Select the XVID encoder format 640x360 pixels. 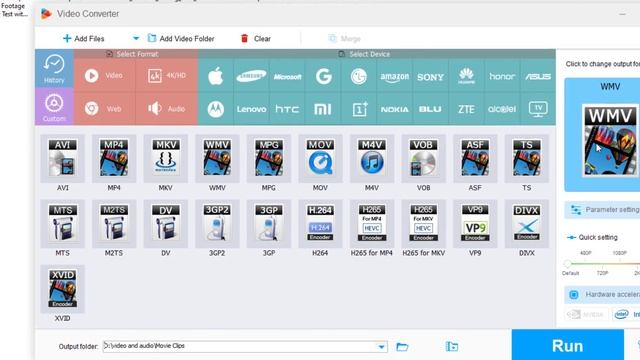[62, 289]
